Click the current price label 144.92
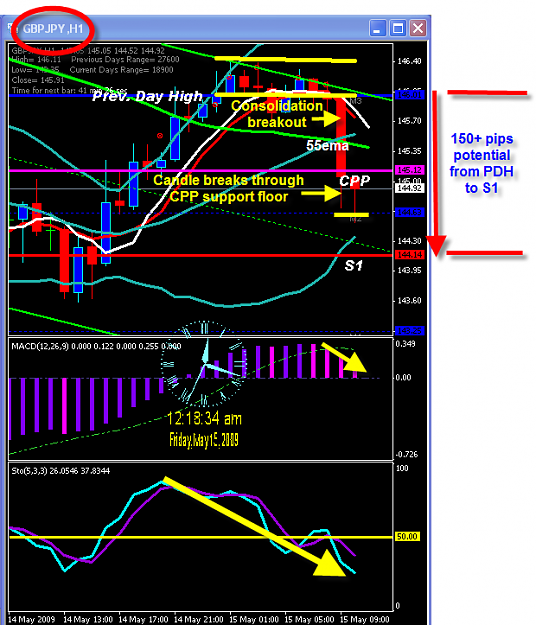536x625 pixels. pos(409,188)
